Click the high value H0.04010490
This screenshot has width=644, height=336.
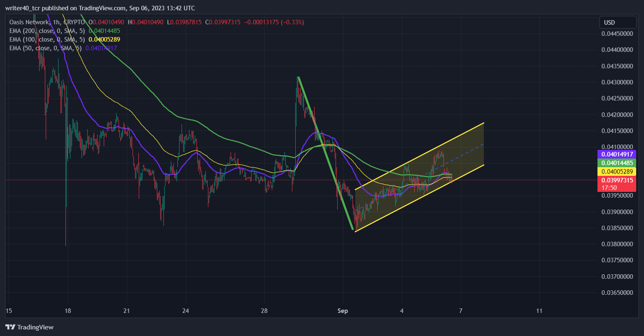[x=145, y=22]
